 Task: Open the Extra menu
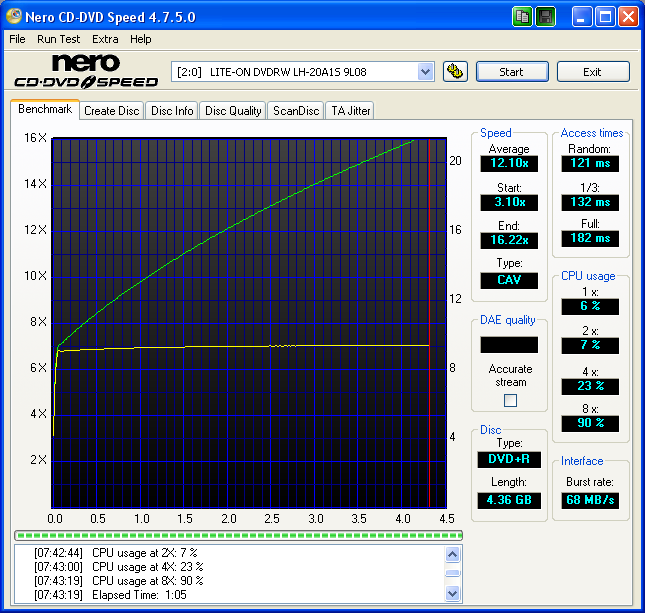pyautogui.click(x=105, y=39)
